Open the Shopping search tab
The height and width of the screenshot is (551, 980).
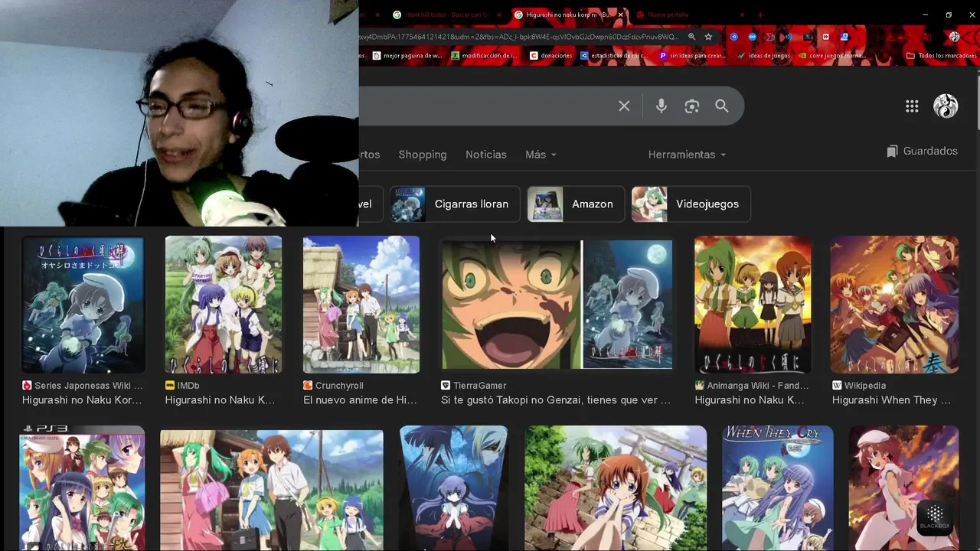(423, 155)
